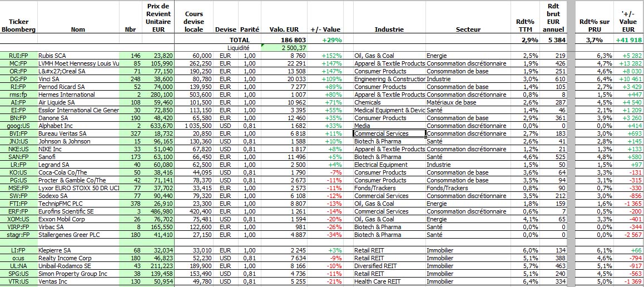The height and width of the screenshot is (287, 644).
Task: Select the NIKE Inc name cell
Action: (x=78, y=149)
